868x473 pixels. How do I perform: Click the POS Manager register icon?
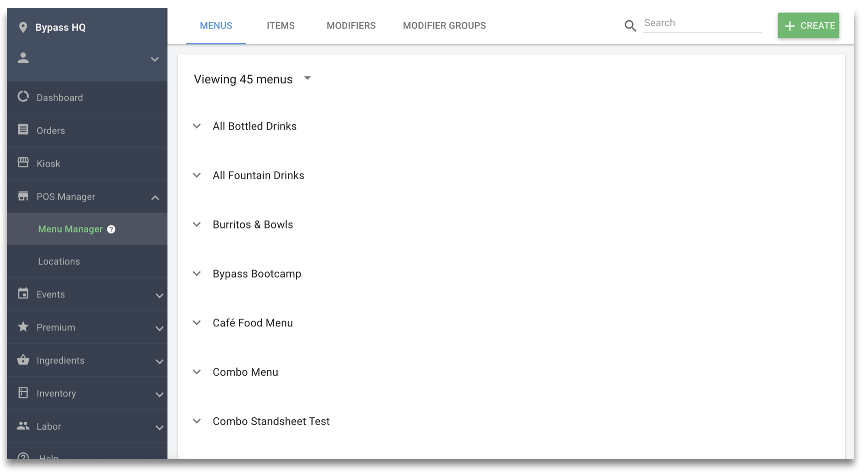[x=23, y=196]
